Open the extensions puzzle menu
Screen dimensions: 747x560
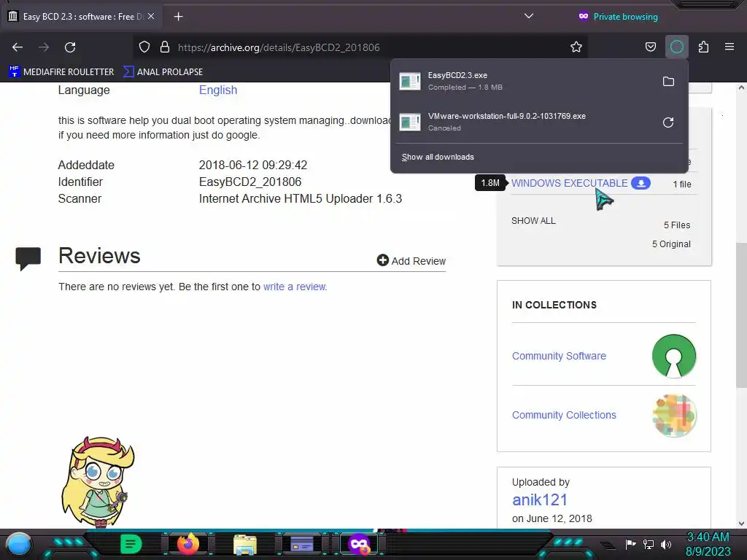coord(703,47)
